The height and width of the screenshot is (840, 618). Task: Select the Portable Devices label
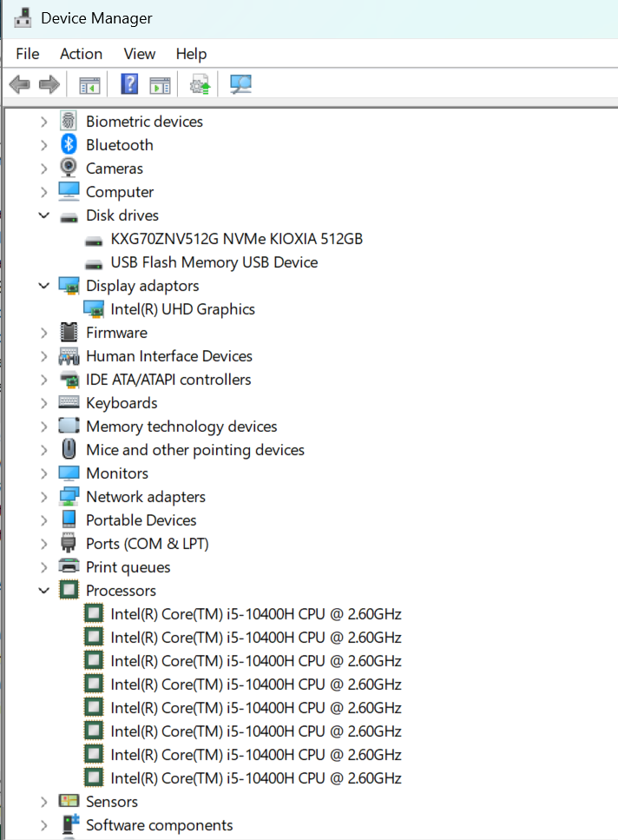[141, 519]
